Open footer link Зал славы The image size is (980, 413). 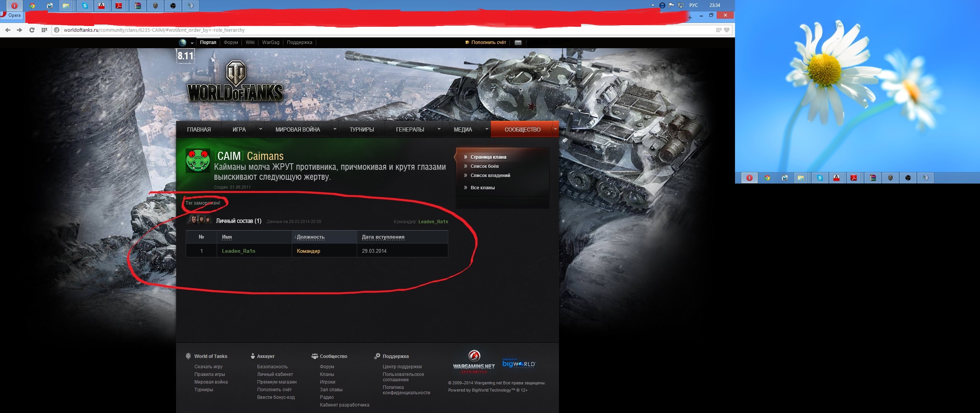331,390
